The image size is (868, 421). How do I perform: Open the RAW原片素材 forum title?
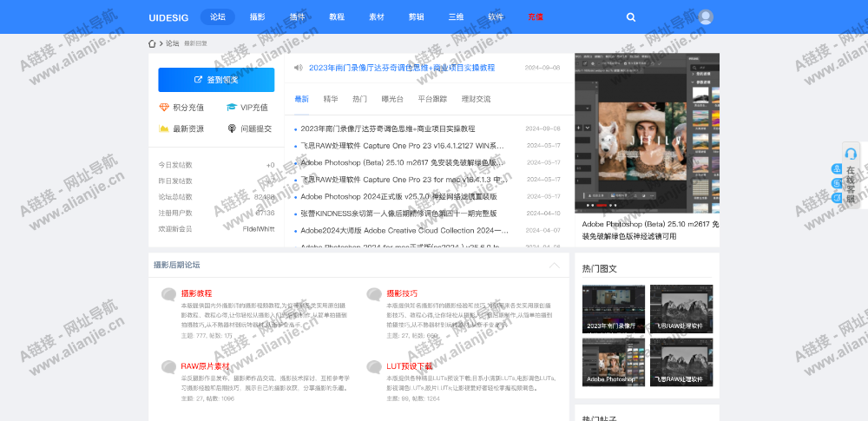pos(205,366)
